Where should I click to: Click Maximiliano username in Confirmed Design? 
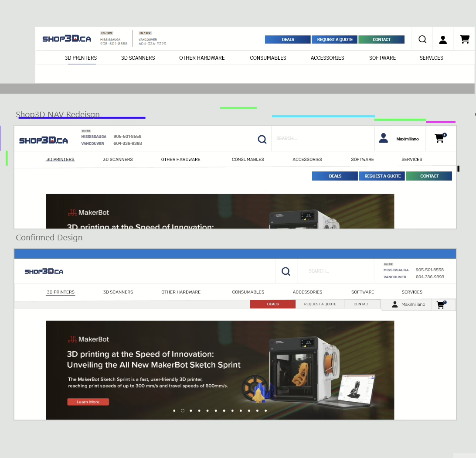coord(413,304)
